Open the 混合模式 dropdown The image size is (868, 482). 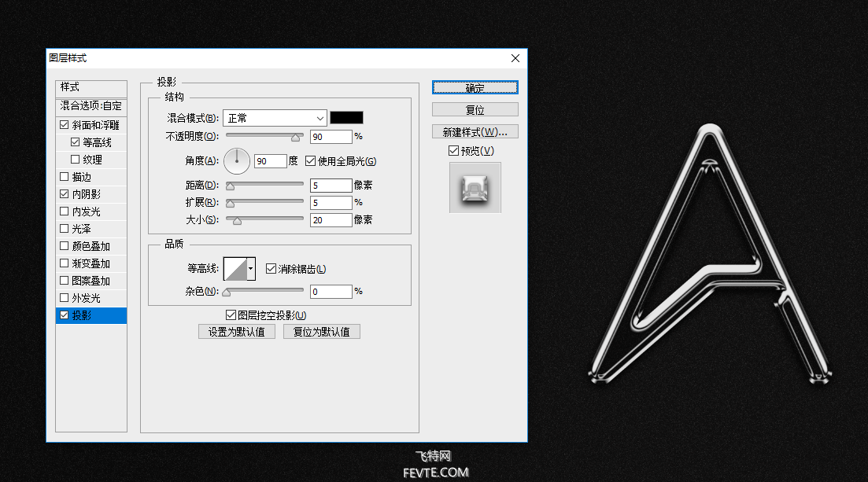[275, 118]
